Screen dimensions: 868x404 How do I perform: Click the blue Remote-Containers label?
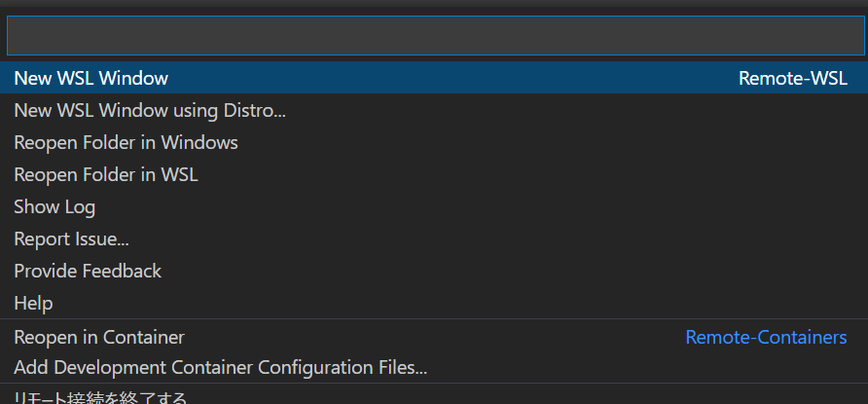[x=766, y=338]
